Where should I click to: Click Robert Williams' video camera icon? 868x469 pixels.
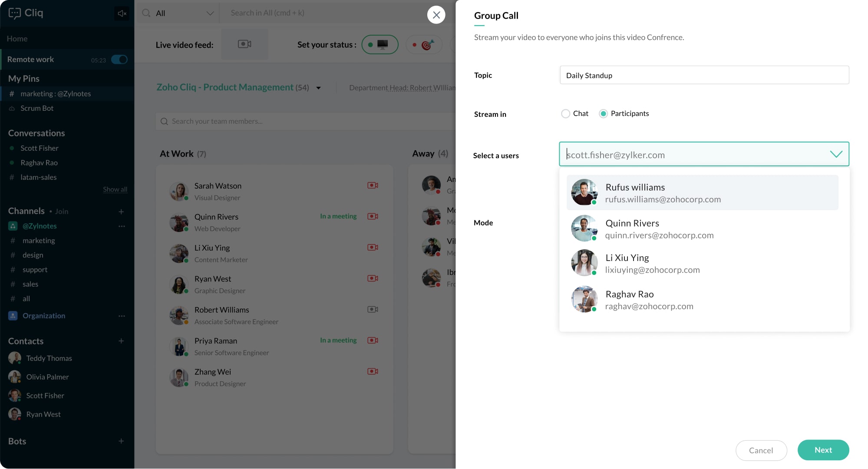(373, 310)
